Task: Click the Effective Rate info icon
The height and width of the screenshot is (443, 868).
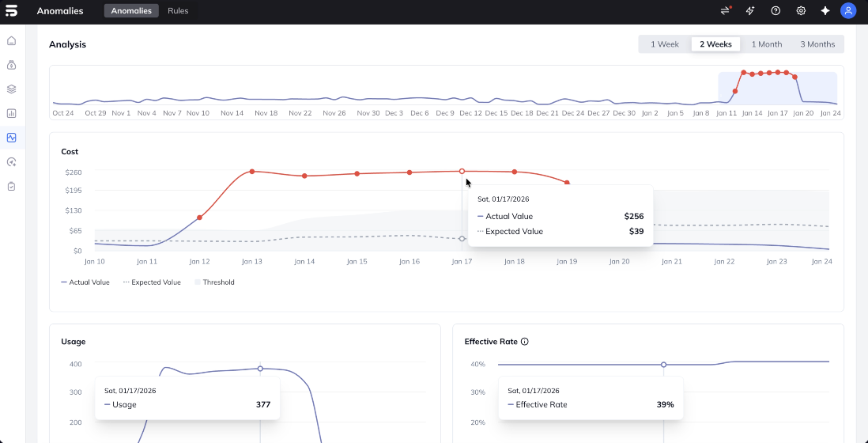Action: 525,342
